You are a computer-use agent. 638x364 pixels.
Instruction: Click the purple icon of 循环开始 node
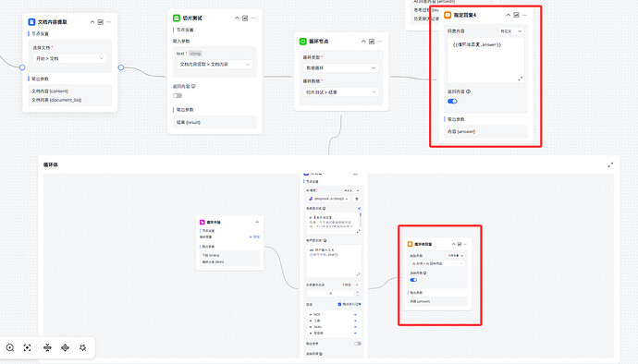(x=202, y=222)
